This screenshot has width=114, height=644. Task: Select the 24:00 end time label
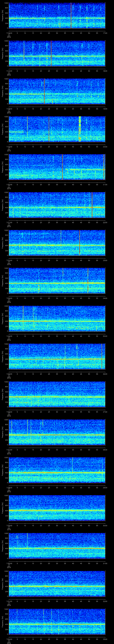[x=105, y=298]
